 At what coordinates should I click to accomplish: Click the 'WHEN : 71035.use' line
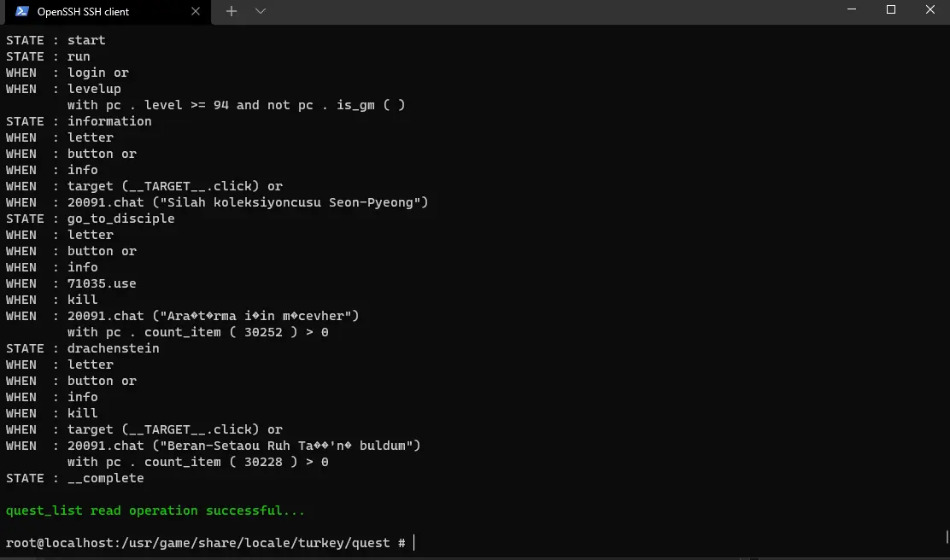[x=71, y=283]
